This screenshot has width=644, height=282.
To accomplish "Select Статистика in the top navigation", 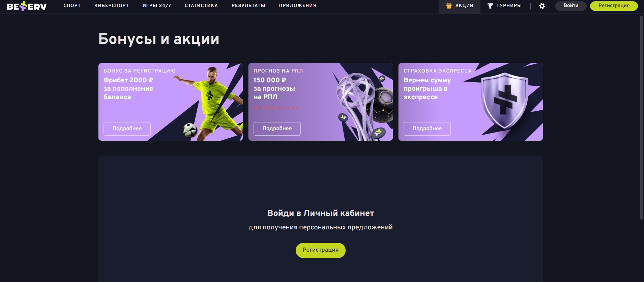I will pyautogui.click(x=201, y=6).
